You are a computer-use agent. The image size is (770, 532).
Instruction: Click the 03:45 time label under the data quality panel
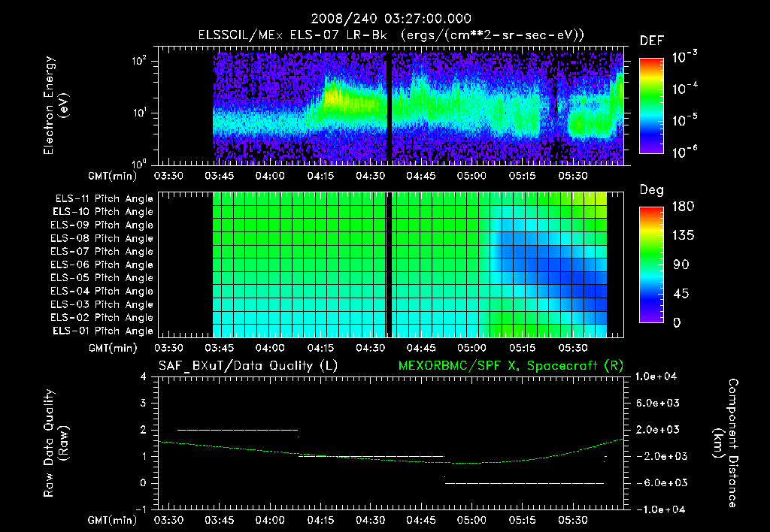point(219,520)
